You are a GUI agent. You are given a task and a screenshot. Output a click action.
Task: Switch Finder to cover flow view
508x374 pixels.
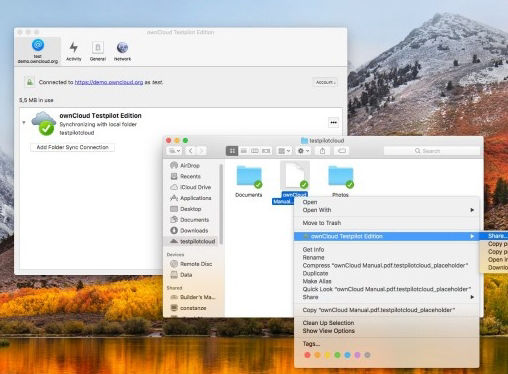tap(266, 151)
